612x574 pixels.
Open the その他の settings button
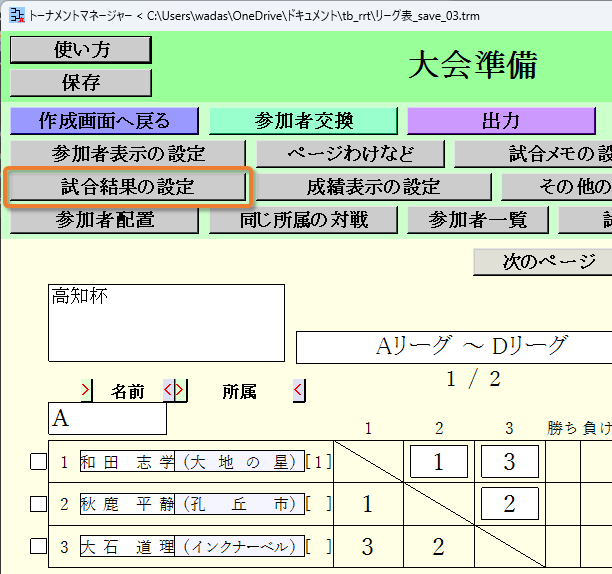pyautogui.click(x=557, y=187)
